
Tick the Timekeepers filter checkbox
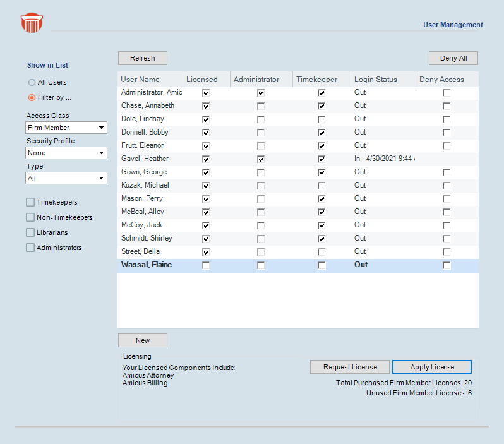30,202
